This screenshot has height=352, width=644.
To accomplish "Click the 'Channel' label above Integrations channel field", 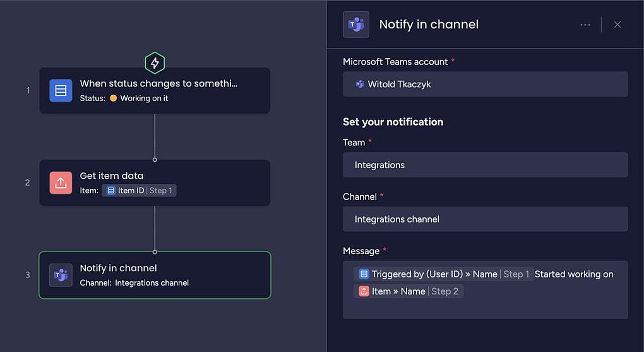I will coord(360,197).
